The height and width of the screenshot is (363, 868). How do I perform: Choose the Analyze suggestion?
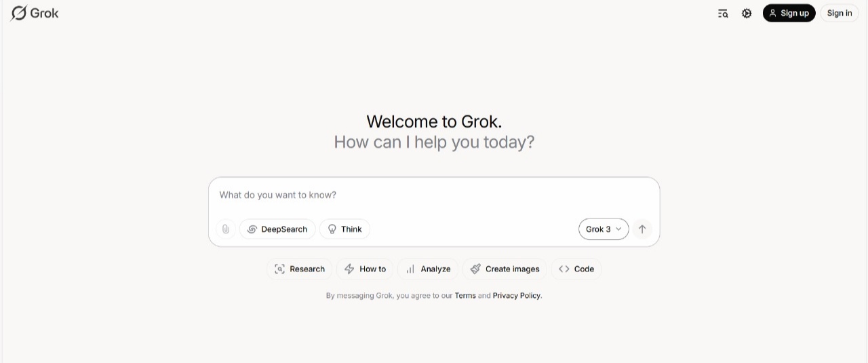tap(428, 269)
